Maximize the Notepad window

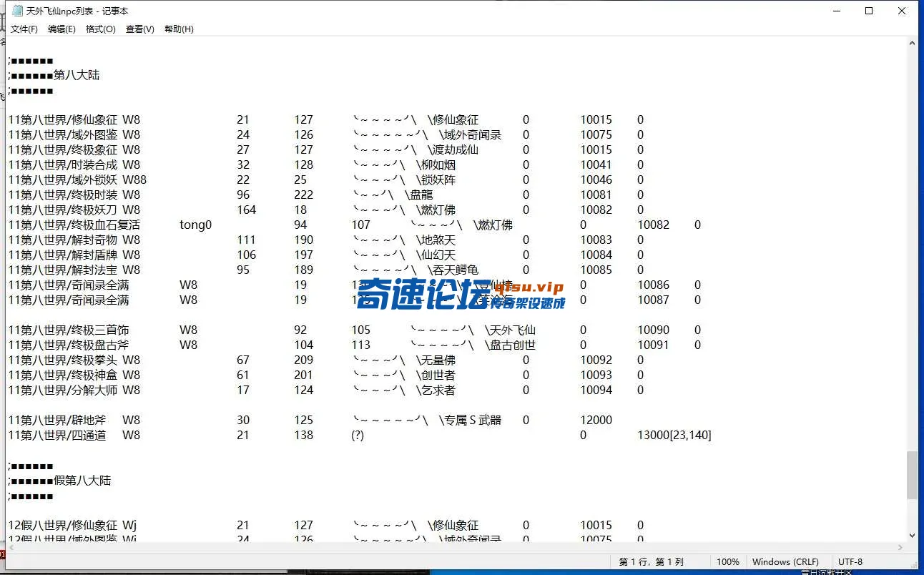(869, 11)
